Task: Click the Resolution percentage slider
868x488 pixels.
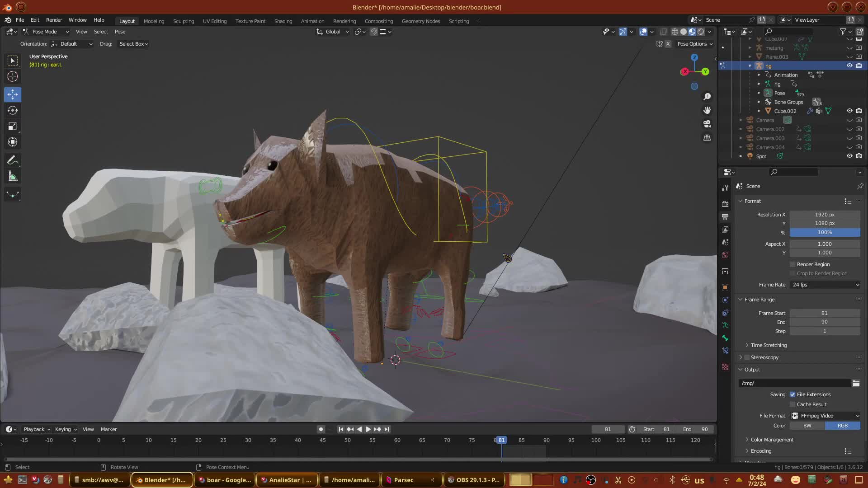Action: (825, 232)
